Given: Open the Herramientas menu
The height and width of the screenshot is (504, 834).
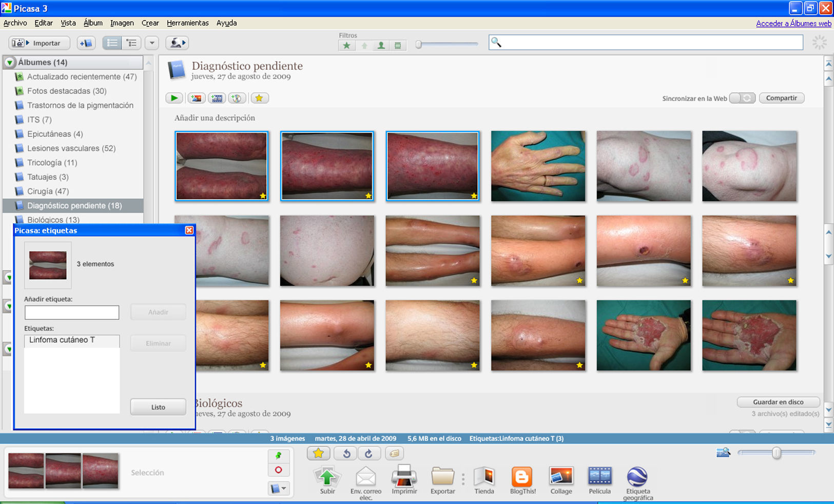Looking at the screenshot, I should pyautogui.click(x=187, y=23).
